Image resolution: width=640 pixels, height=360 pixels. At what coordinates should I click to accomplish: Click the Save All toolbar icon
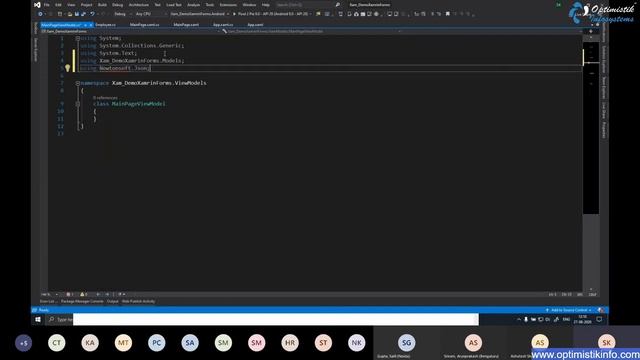click(x=83, y=14)
